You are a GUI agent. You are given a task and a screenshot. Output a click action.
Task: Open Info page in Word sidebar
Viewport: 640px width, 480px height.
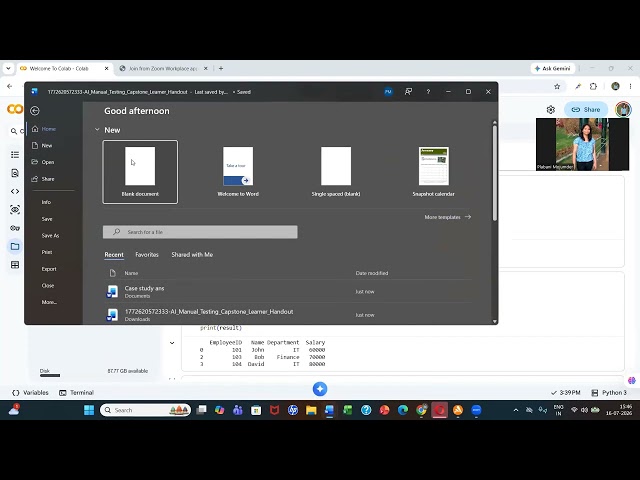tap(46, 202)
